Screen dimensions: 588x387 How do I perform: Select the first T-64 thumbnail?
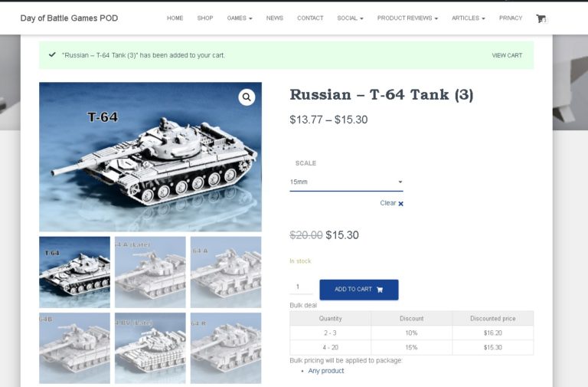pyautogui.click(x=74, y=272)
